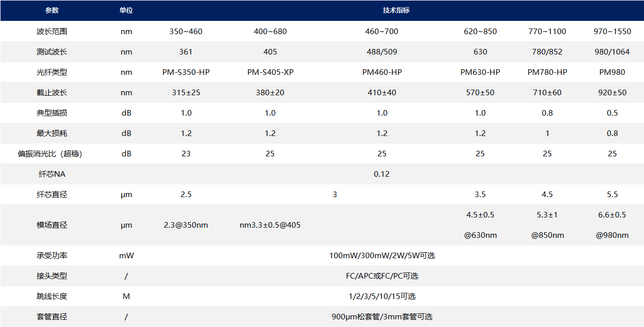This screenshot has height=327, width=644.
Task: Click the 技术指标 header cell
Action: coord(396,11)
